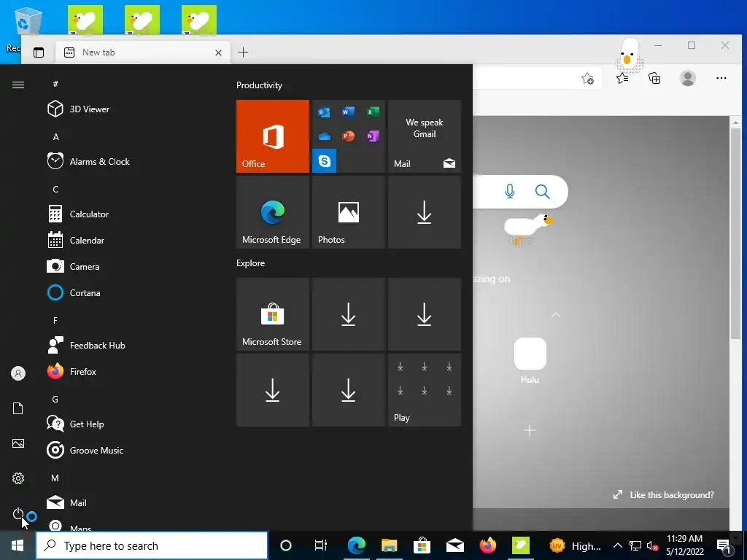The image size is (747, 560).
Task: Click the muted volume icon in tray
Action: pyautogui.click(x=652, y=545)
